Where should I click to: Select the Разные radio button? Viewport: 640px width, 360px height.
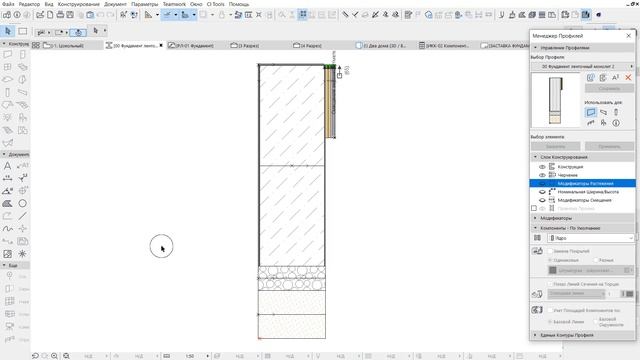(596, 260)
